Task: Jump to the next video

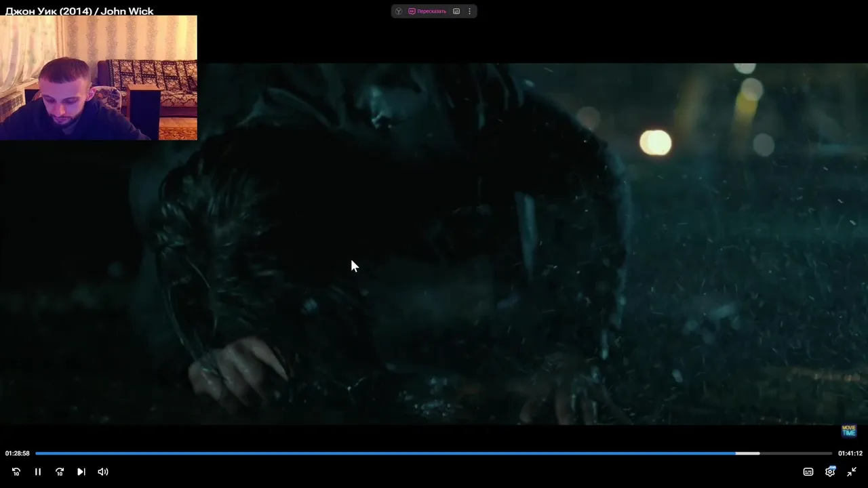Action: (x=81, y=472)
